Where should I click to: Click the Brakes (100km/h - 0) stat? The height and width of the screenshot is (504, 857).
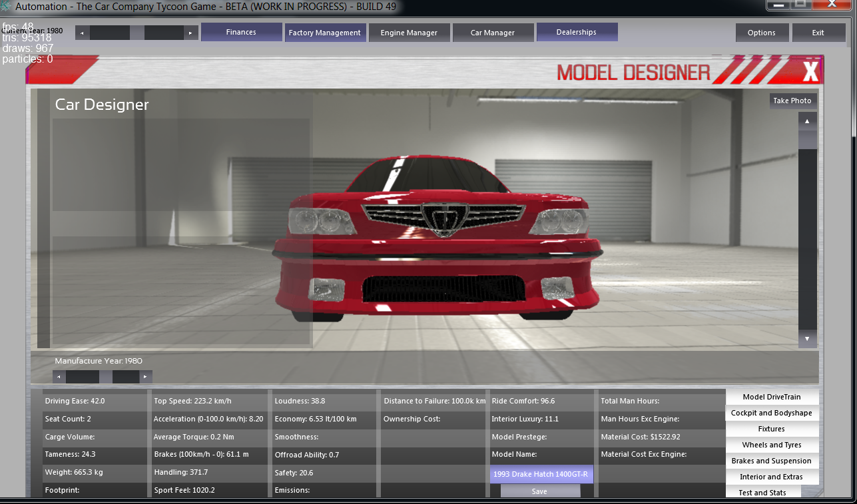click(x=201, y=455)
